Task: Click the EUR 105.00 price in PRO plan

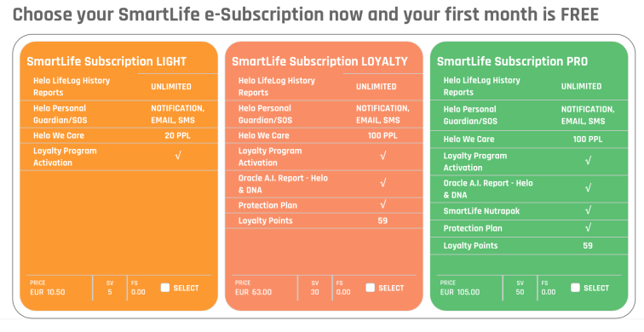Action: pos(460,292)
